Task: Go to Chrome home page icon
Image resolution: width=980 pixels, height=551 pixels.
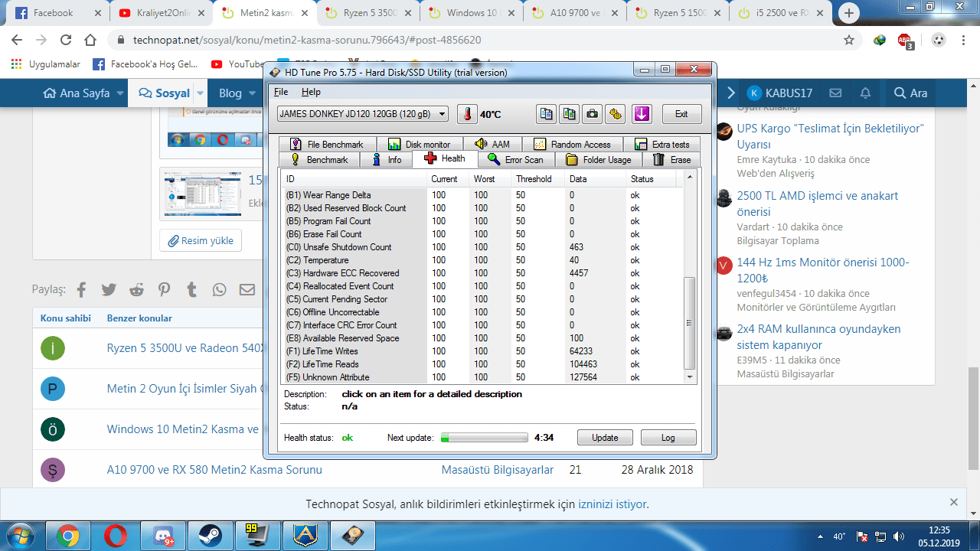Action: click(x=90, y=40)
